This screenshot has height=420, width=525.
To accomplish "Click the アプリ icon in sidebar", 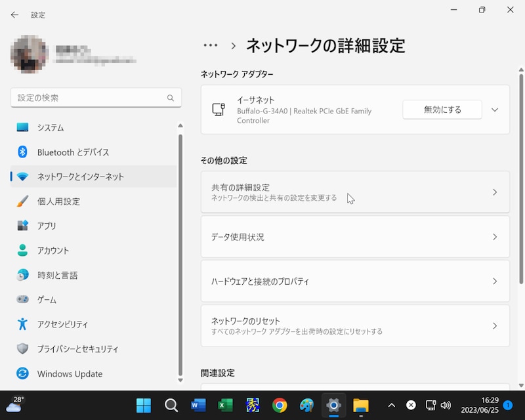I will [x=23, y=226].
